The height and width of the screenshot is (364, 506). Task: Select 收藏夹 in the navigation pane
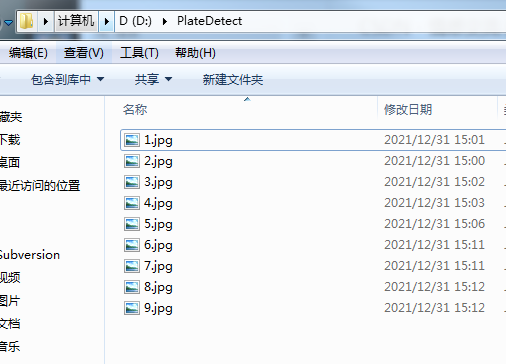[11, 117]
